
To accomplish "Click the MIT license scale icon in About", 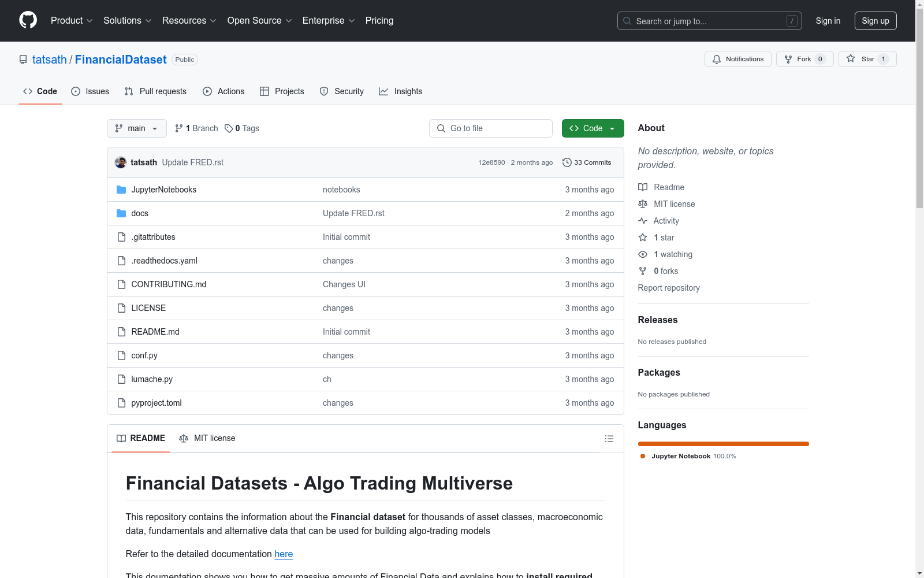I will tap(643, 204).
